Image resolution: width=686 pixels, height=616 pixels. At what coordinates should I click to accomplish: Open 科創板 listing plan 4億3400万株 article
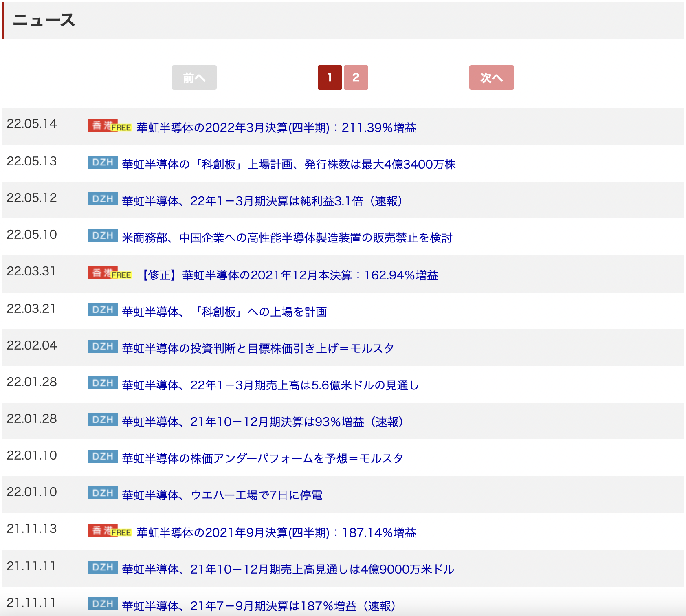point(289,164)
